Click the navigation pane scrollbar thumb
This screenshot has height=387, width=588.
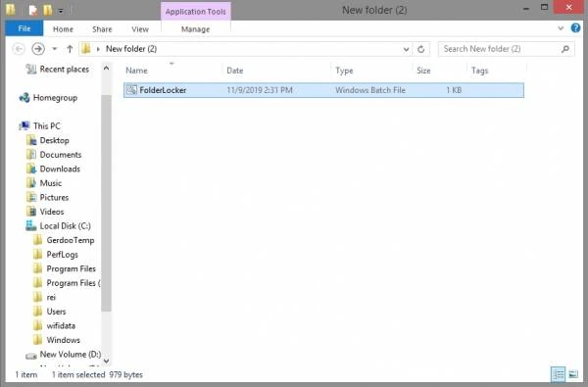coord(106,203)
